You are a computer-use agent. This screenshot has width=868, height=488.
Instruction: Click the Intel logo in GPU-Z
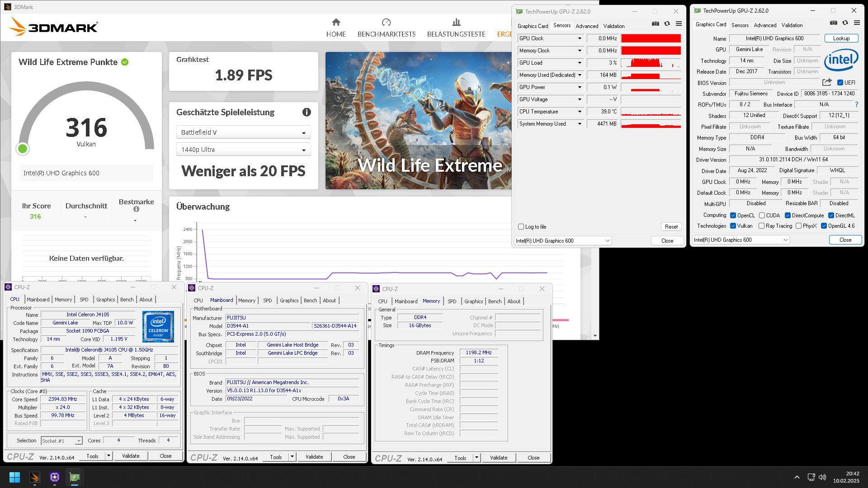pyautogui.click(x=841, y=60)
